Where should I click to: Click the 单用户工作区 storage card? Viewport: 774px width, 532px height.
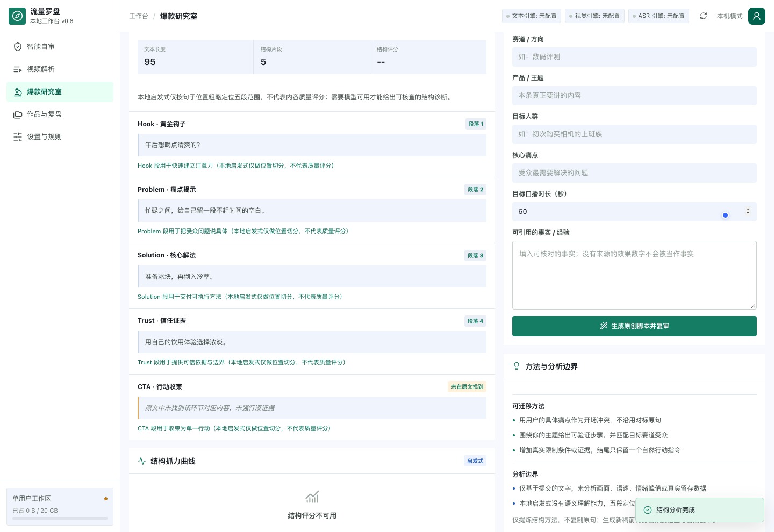(x=60, y=507)
